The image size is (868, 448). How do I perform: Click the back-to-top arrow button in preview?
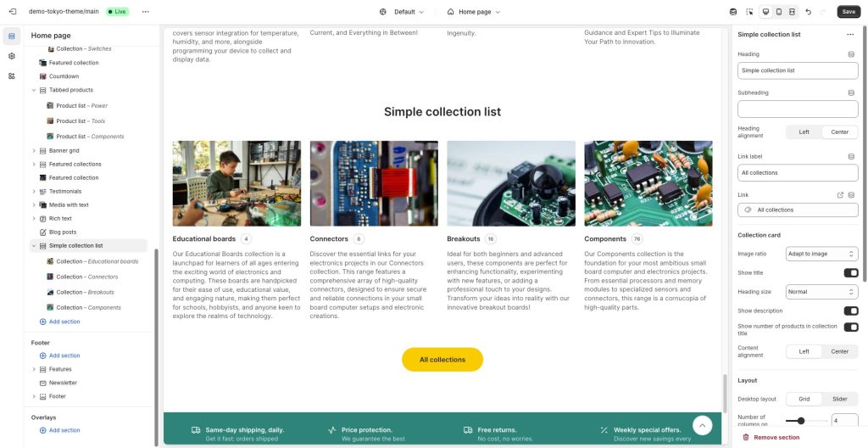click(x=703, y=425)
